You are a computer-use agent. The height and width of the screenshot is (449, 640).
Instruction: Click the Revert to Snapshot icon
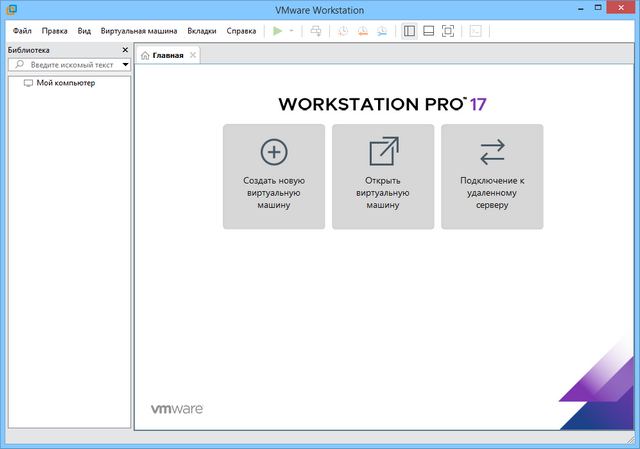(362, 31)
